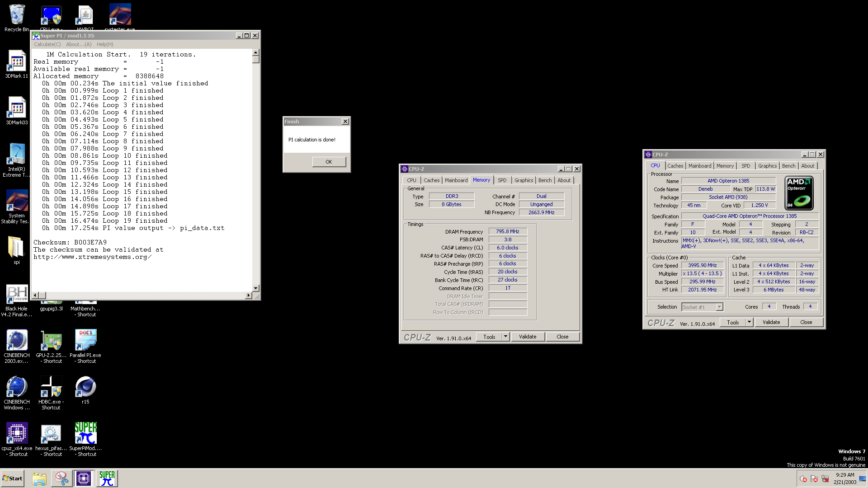The width and height of the screenshot is (868, 488).
Task: Open Mainboard tab in right CPU-Z window
Action: 700,166
